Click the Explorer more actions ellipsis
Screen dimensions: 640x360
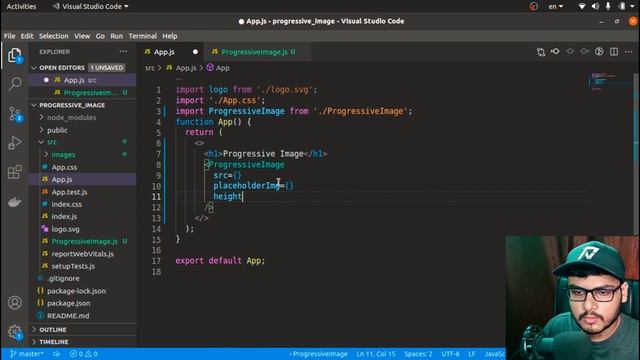[x=123, y=52]
